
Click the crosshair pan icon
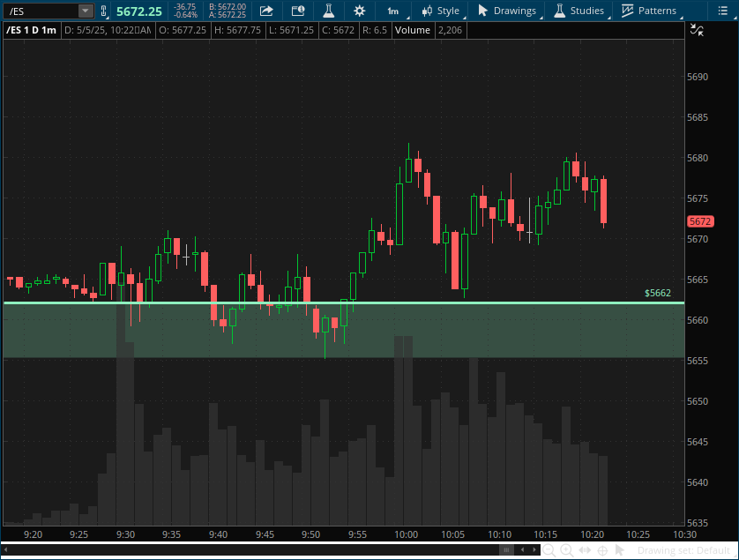[x=602, y=550]
